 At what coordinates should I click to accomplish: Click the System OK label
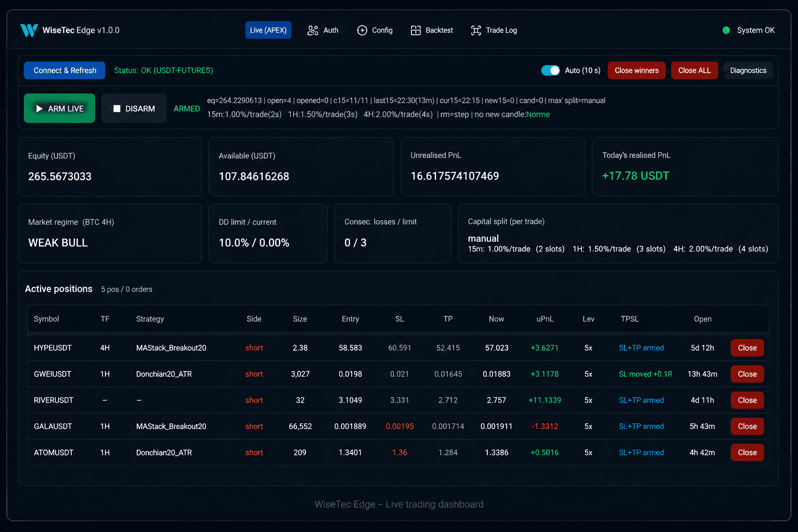click(755, 30)
